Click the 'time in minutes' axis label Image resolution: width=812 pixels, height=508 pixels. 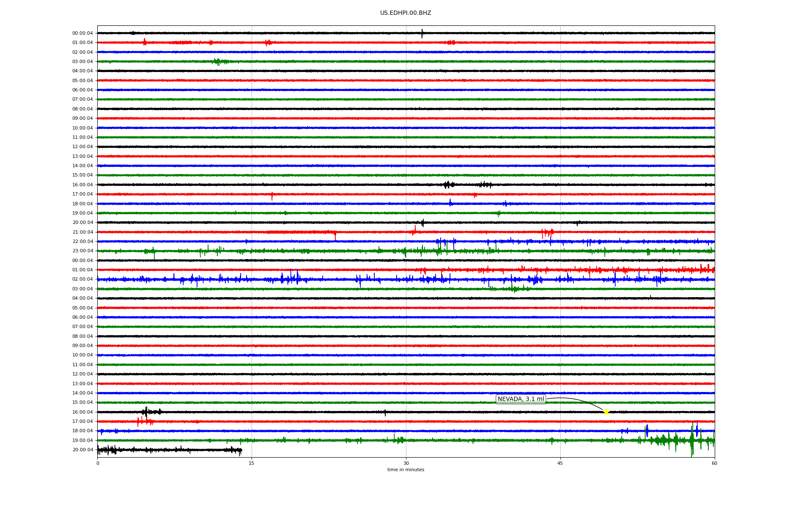pyautogui.click(x=405, y=470)
